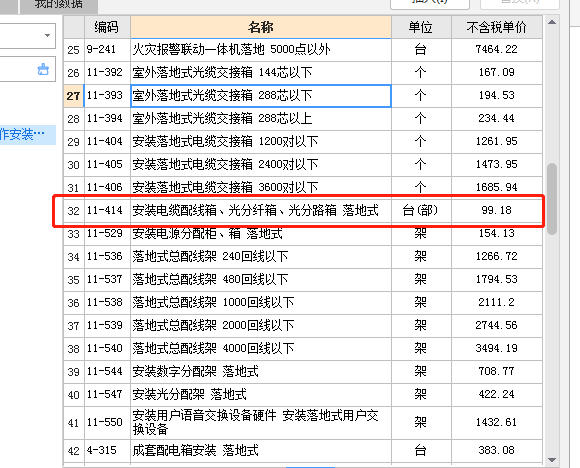Select 落地式总配线架 480回线以下

pyautogui.click(x=261, y=279)
